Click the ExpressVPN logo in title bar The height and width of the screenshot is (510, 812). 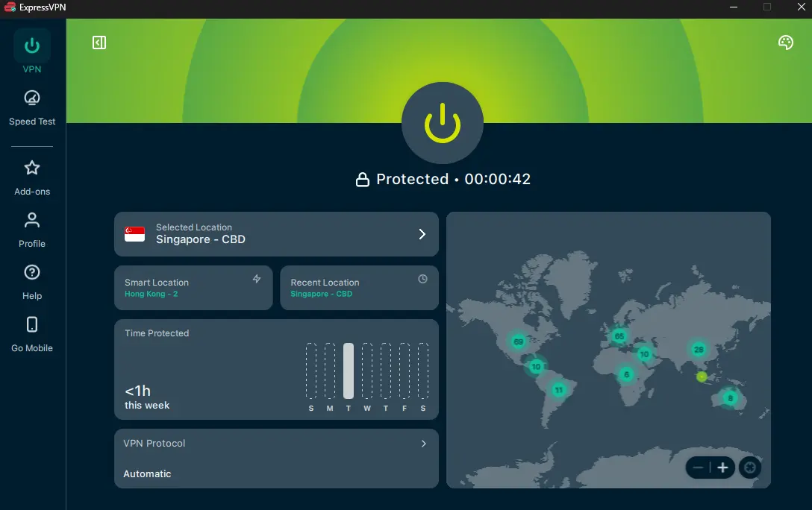(10, 7)
